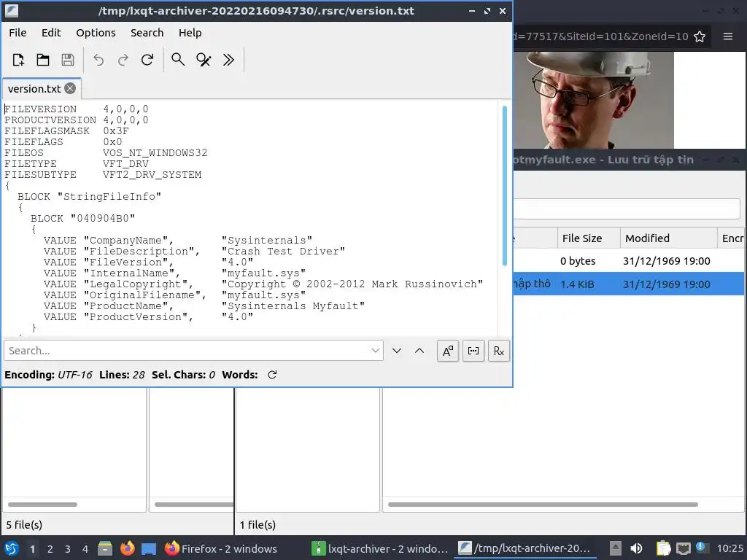
Task: Open the LXQt start menu icon
Action: 12,548
